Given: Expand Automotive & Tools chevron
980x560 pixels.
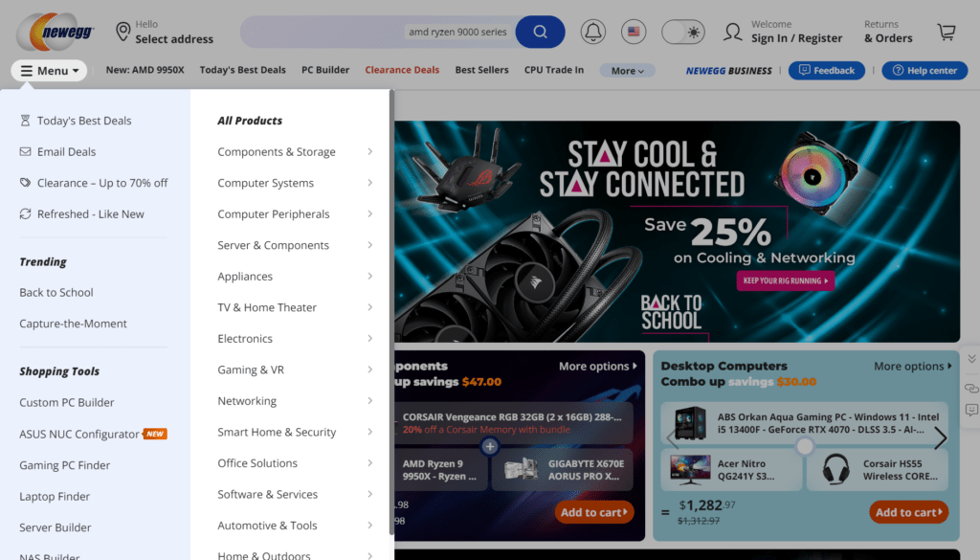Looking at the screenshot, I should coord(370,526).
